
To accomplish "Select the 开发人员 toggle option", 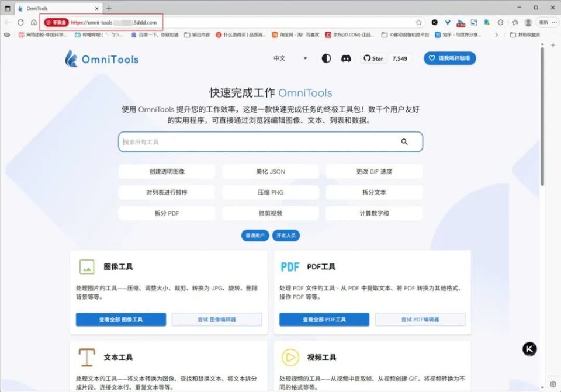I will [286, 235].
